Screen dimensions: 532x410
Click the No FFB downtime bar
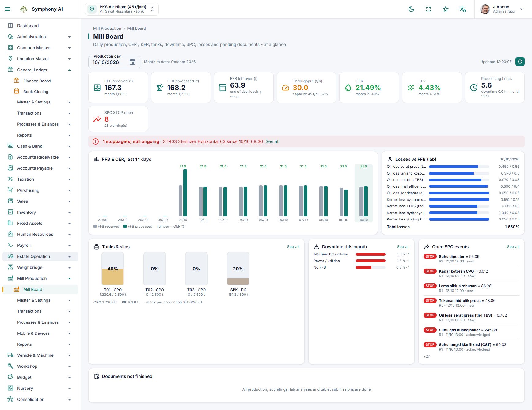click(370, 267)
